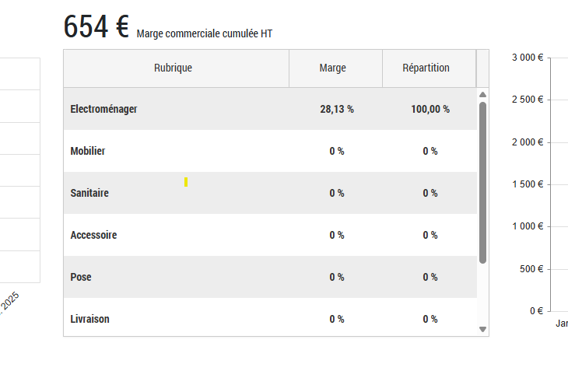Click the 1 500 € chart axis label
Screen dimensions: 568x392
528,184
